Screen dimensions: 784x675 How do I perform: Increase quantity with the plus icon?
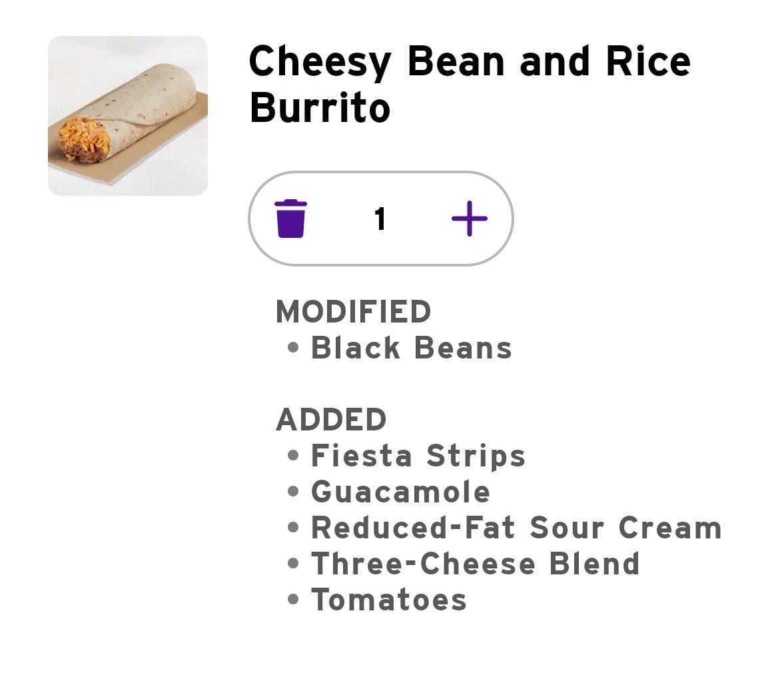click(x=470, y=219)
